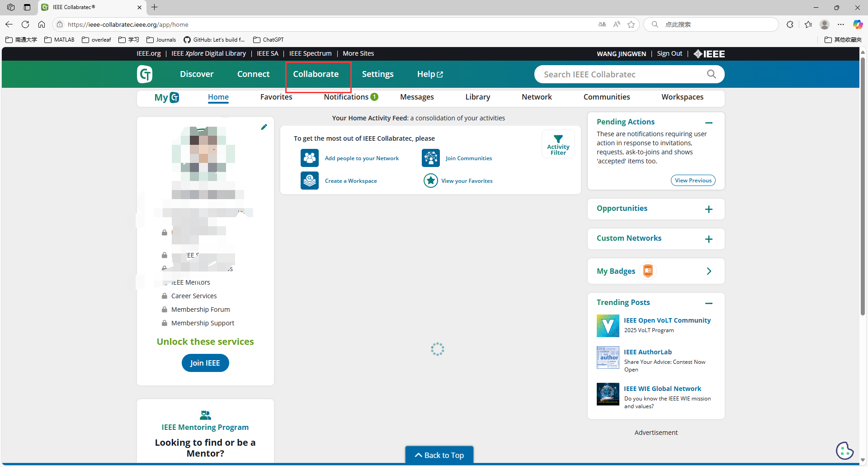This screenshot has width=868, height=467.
Task: Open browser extensions icon
Action: click(x=790, y=24)
